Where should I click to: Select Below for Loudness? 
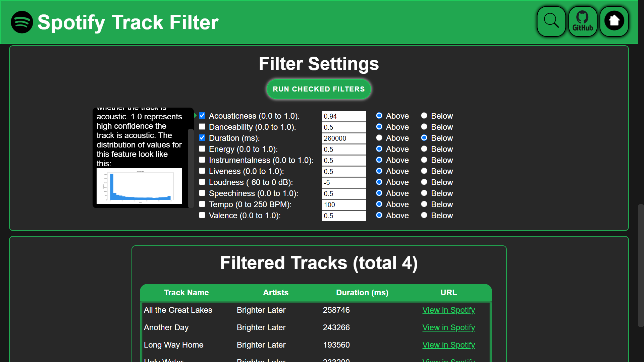424,182
